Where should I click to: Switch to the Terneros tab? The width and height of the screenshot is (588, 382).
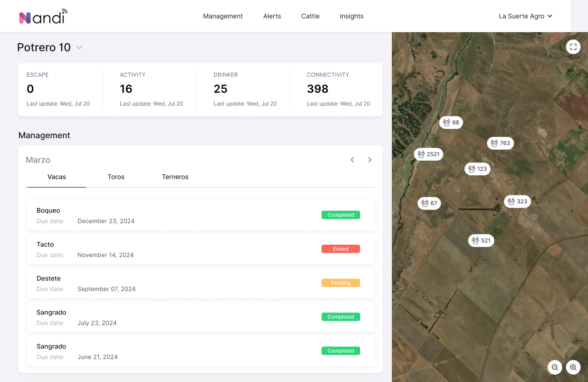pyautogui.click(x=175, y=177)
